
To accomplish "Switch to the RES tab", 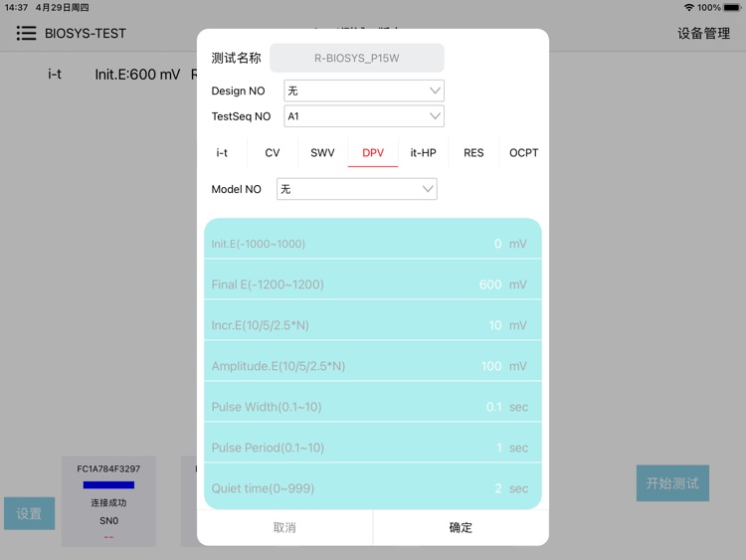I will point(473,153).
